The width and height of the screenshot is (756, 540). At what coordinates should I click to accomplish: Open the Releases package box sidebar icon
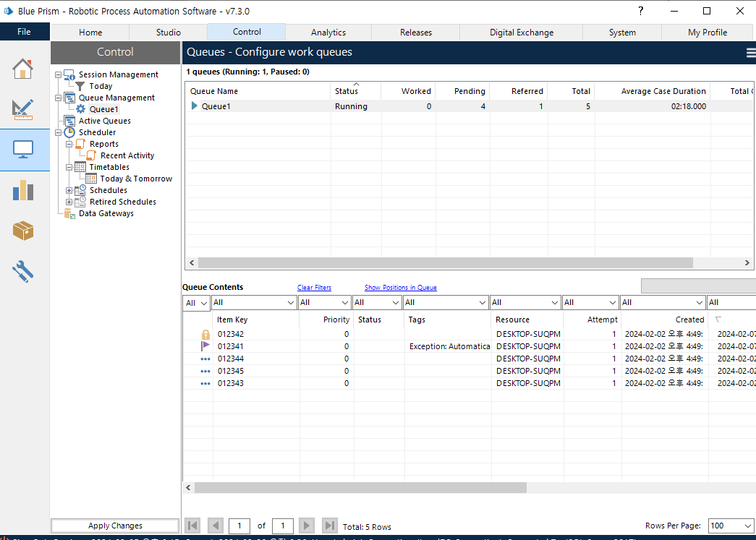pos(22,231)
